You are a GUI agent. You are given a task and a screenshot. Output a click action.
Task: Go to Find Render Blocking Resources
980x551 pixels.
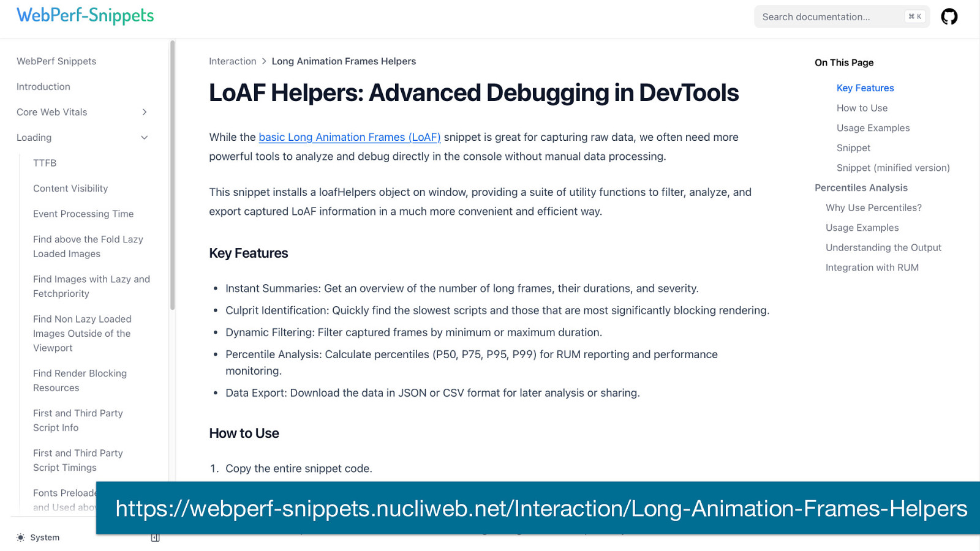pos(80,380)
